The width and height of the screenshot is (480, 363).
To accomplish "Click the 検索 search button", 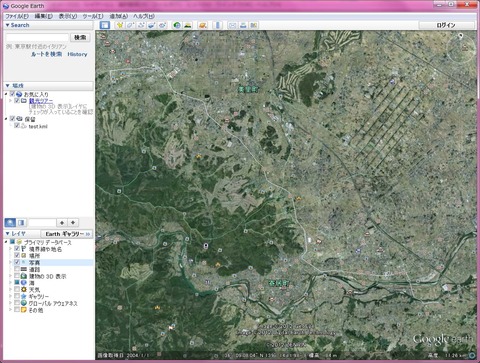I will (80, 37).
